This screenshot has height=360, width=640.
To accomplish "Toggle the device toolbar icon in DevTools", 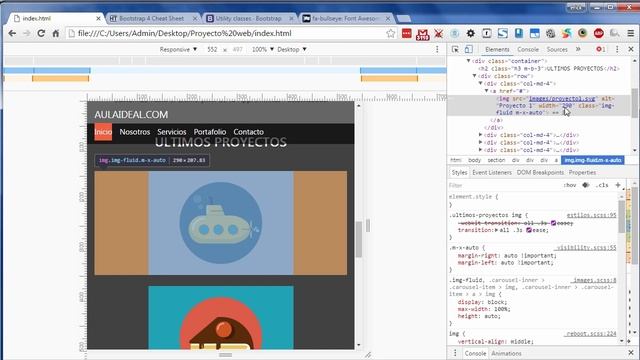I will click(x=469, y=49).
